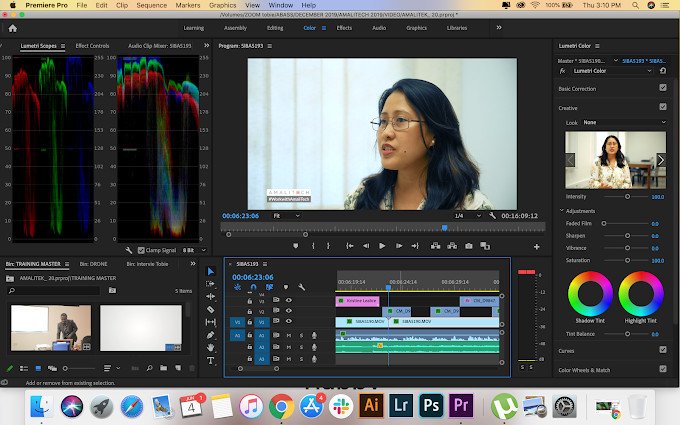Select the Razor tool
680x425 pixels.
click(211, 309)
